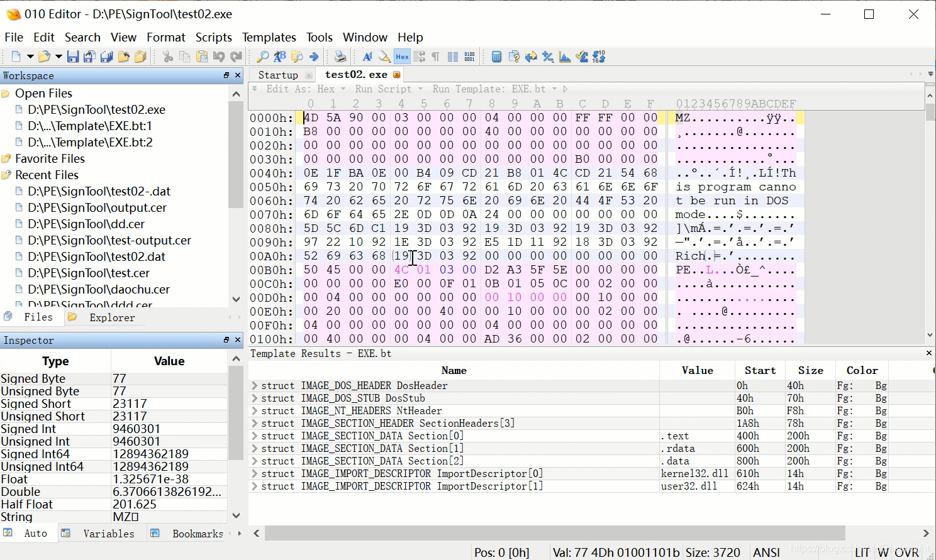936x560 pixels.
Task: Click the Goto blue arrow icon
Action: 314,57
